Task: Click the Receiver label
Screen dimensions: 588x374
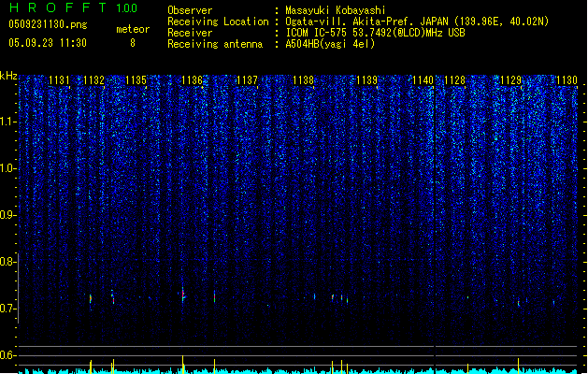Action: coord(190,33)
